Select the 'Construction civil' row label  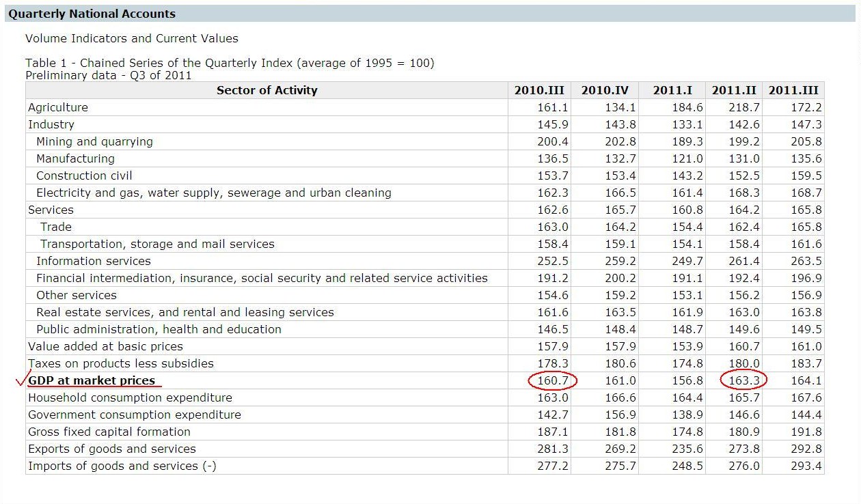(84, 176)
